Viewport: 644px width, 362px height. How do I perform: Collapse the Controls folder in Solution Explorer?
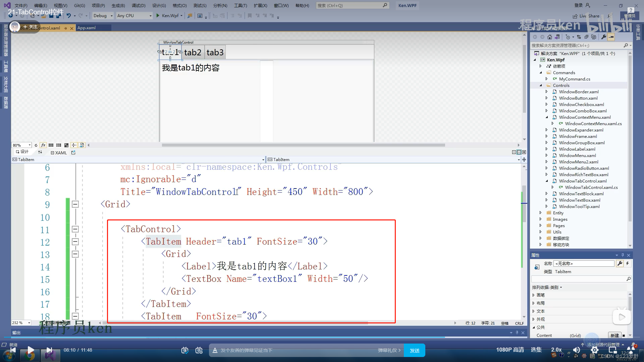pos(541,86)
